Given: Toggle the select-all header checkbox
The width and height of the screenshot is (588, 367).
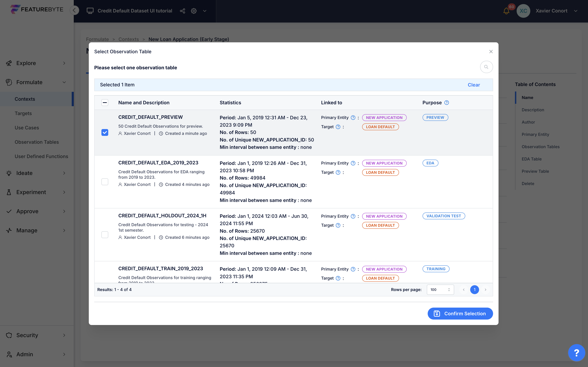Looking at the screenshot, I should (105, 103).
